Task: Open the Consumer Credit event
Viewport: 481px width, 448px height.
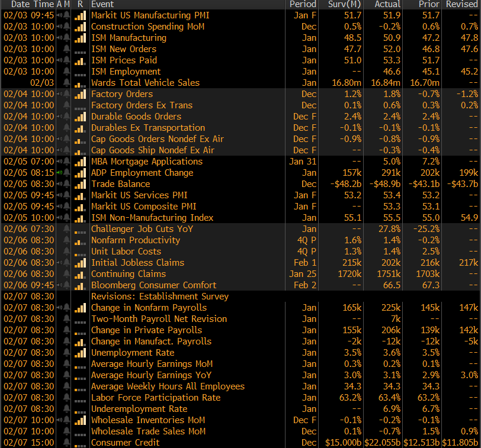Action: click(x=126, y=443)
